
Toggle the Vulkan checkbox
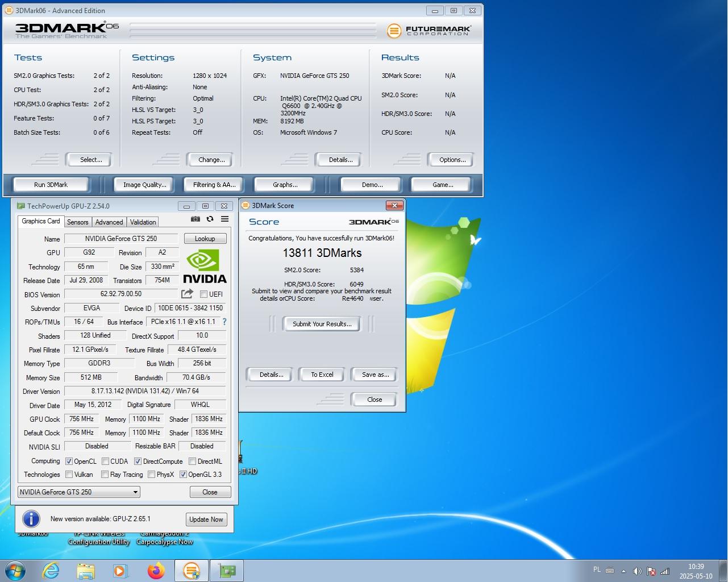click(x=69, y=475)
